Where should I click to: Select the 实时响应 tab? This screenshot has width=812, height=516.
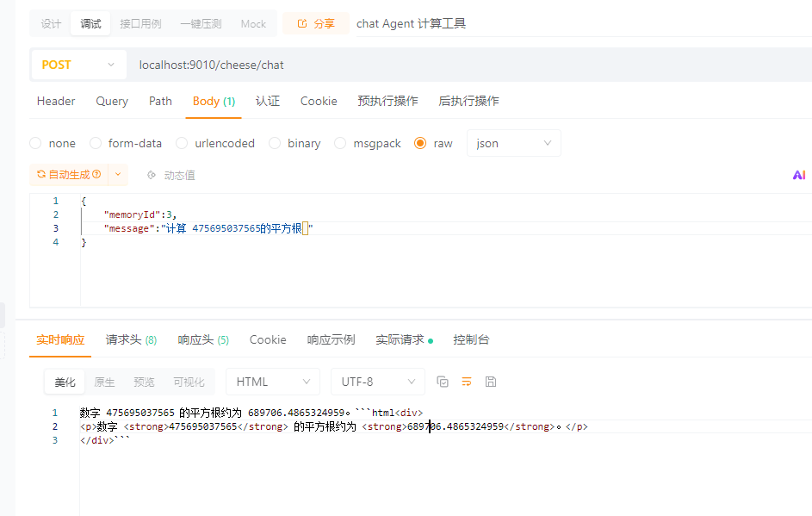pyautogui.click(x=60, y=340)
